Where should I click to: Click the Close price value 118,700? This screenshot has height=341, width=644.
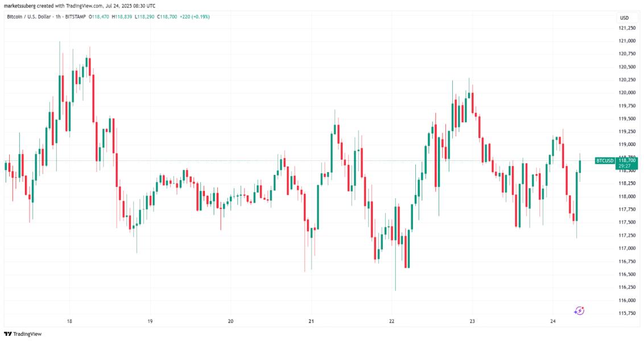click(176, 17)
